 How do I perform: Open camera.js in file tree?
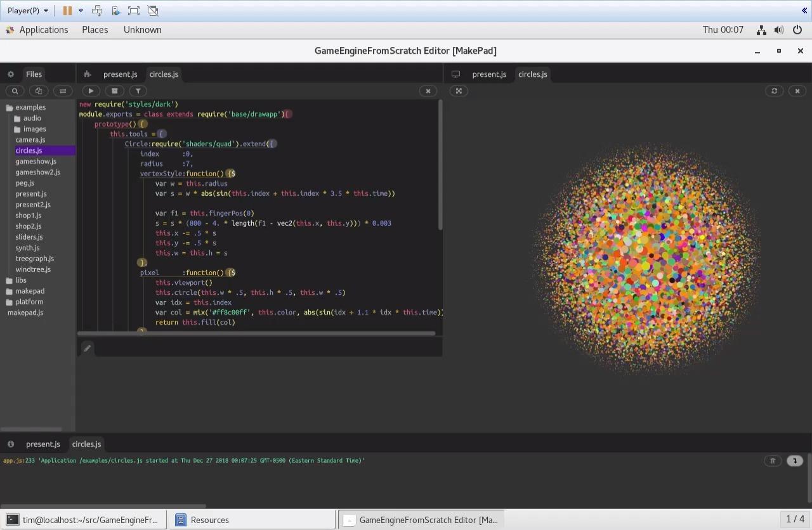[30, 139]
